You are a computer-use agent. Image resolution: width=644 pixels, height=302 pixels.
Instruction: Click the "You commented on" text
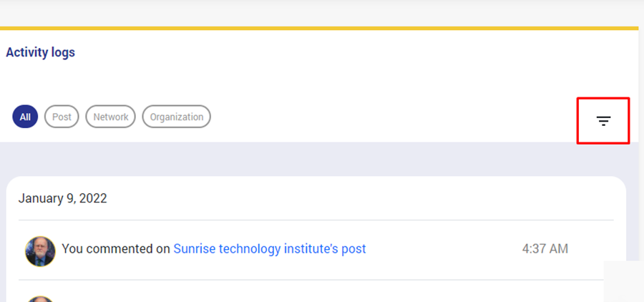click(x=116, y=249)
